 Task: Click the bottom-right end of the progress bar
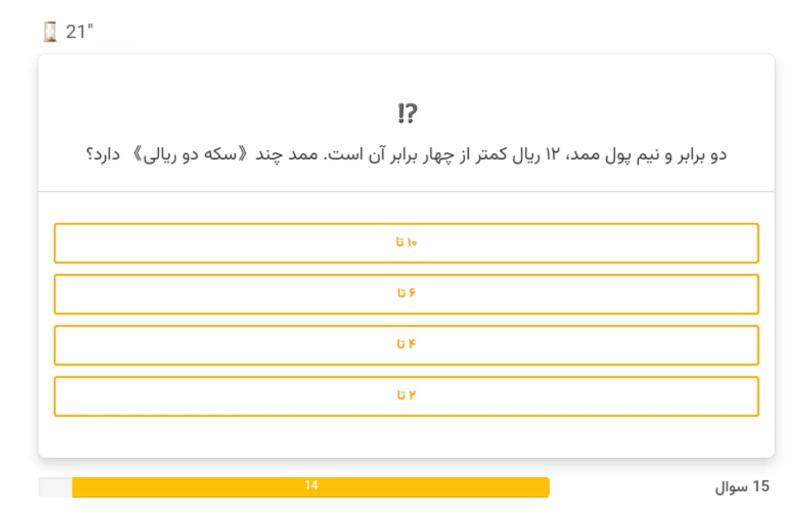[547, 488]
